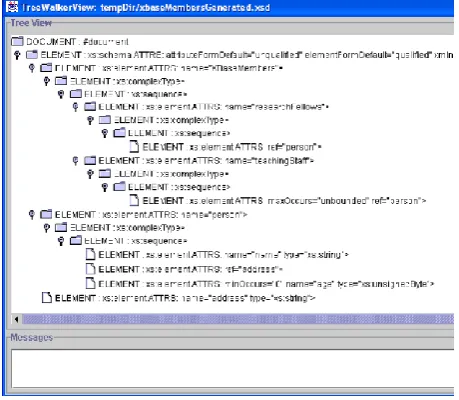Select the minOccurs="0" name="age" text
This screenshot has height=400, width=459.
click(266, 284)
